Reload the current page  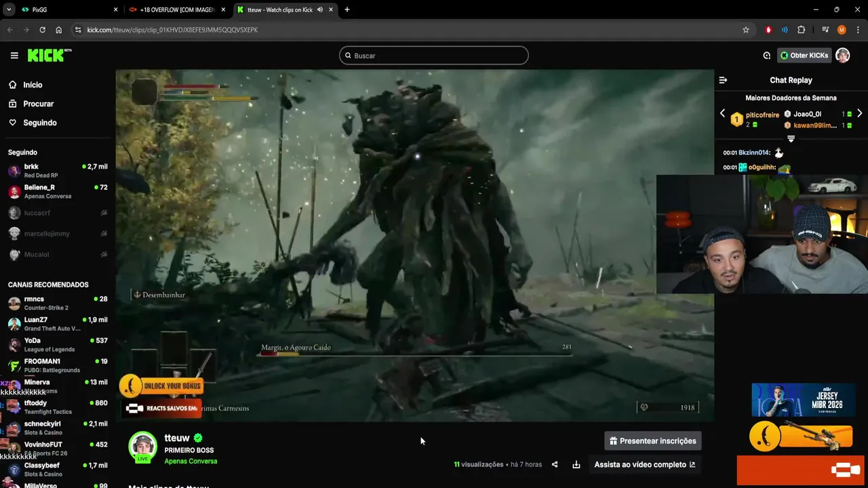coord(42,30)
